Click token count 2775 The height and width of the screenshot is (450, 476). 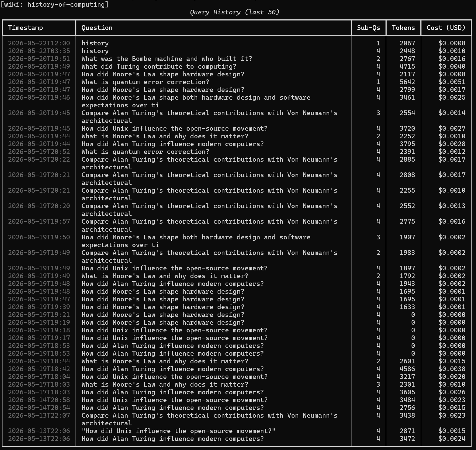click(x=407, y=221)
